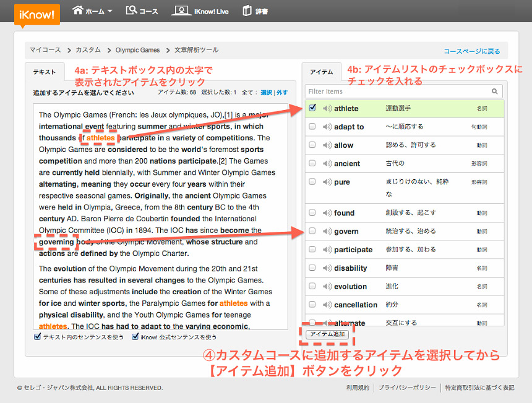Click the iKnow! Live screen icon
This screenshot has width=532, height=403.
(x=181, y=11)
